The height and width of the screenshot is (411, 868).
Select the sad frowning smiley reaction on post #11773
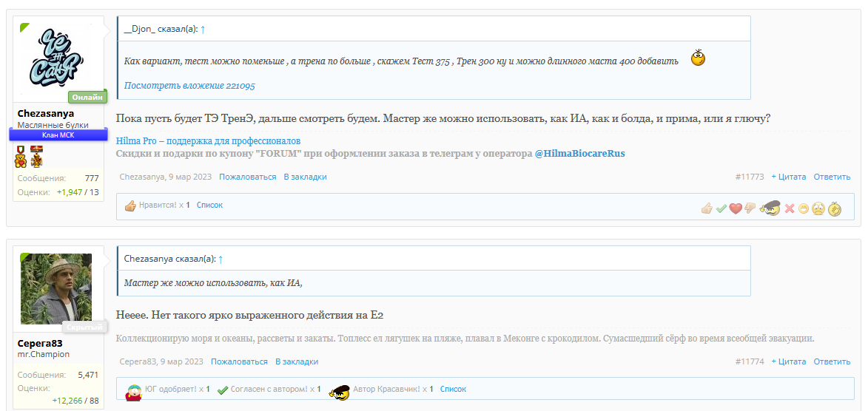coord(818,208)
